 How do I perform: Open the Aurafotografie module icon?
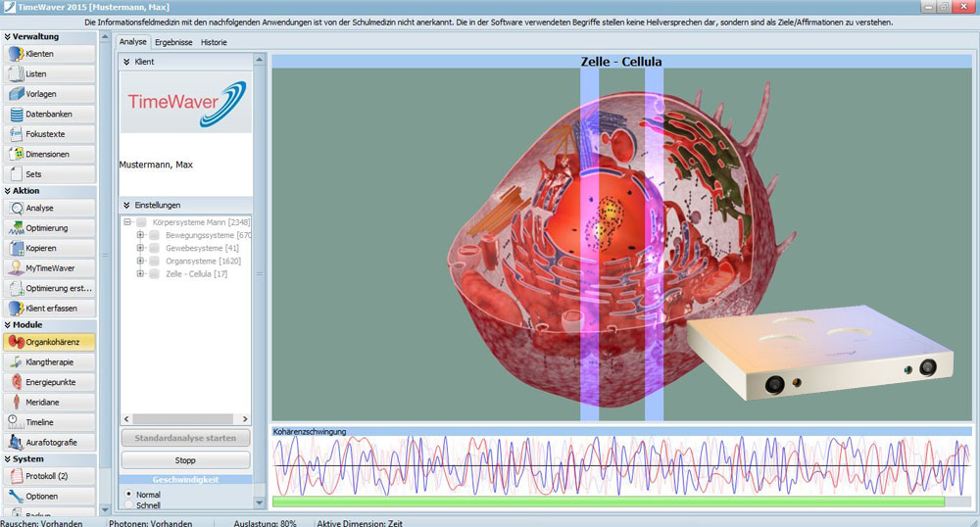pos(17,442)
